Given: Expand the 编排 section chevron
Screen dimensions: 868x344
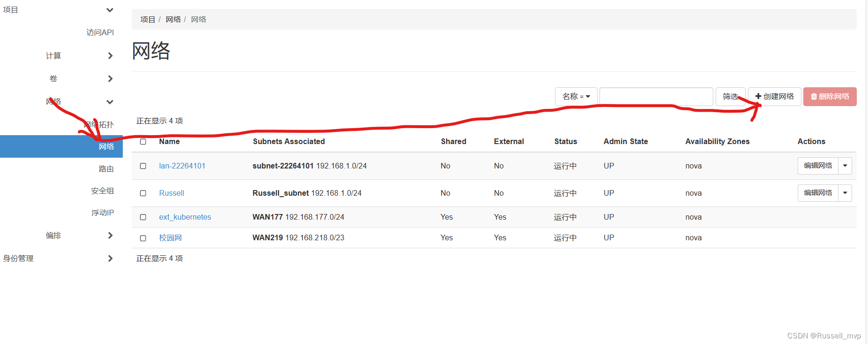Looking at the screenshot, I should tap(110, 235).
